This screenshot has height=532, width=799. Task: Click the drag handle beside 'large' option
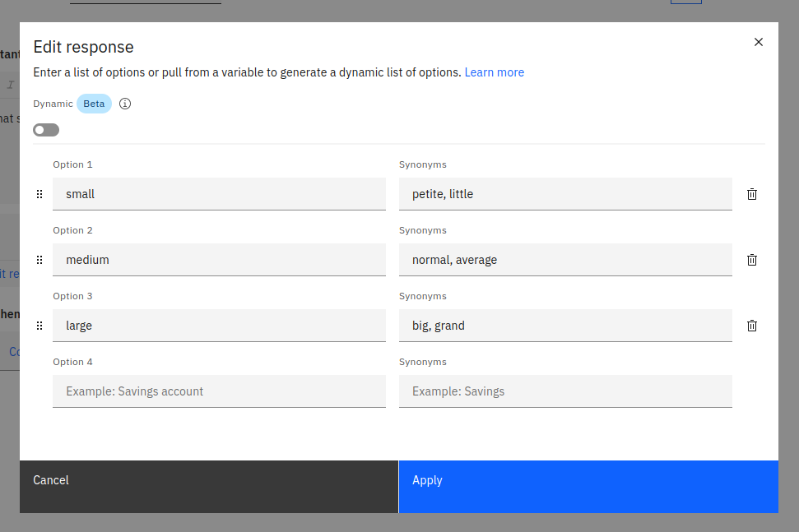39,326
